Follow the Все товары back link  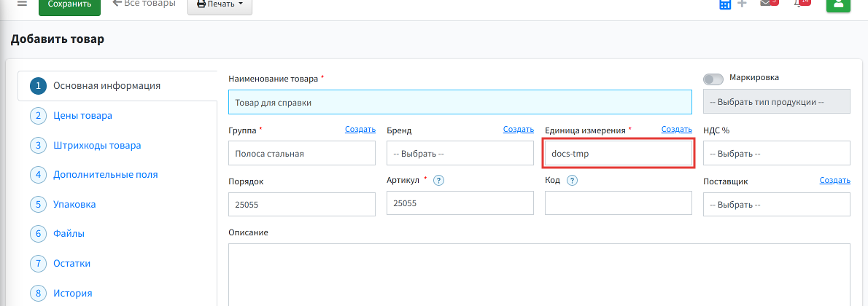pyautogui.click(x=144, y=4)
